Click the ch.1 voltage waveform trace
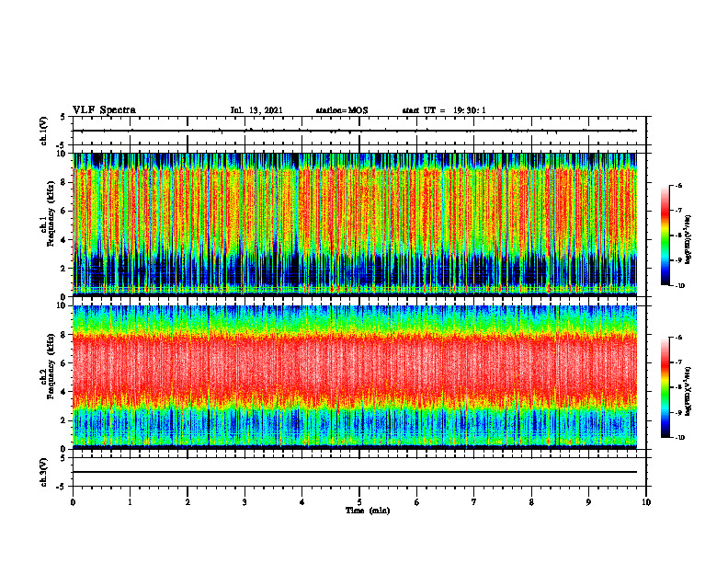The width and height of the screenshot is (728, 563). (355, 131)
